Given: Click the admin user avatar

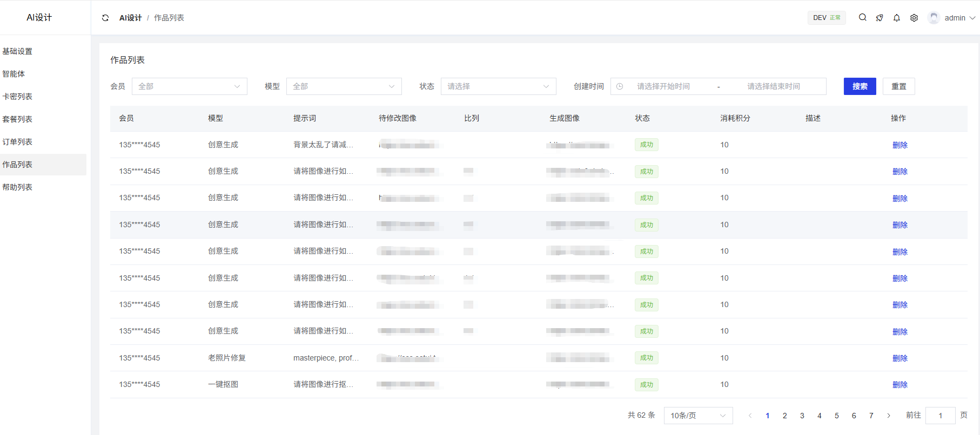Looking at the screenshot, I should click(934, 18).
